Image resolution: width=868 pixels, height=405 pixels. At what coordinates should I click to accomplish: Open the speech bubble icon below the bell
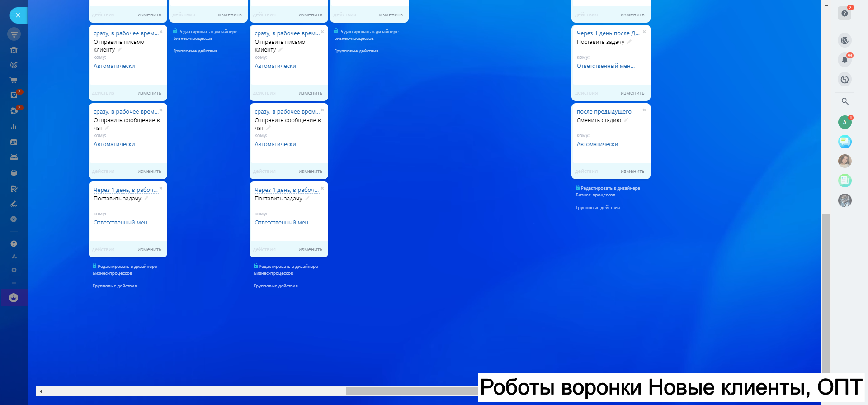point(844,80)
